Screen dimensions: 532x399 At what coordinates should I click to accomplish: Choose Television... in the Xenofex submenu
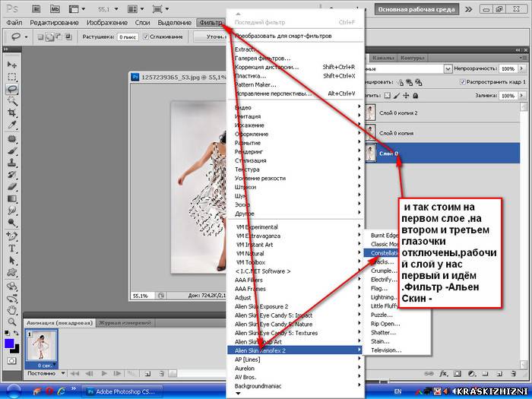pos(386,350)
